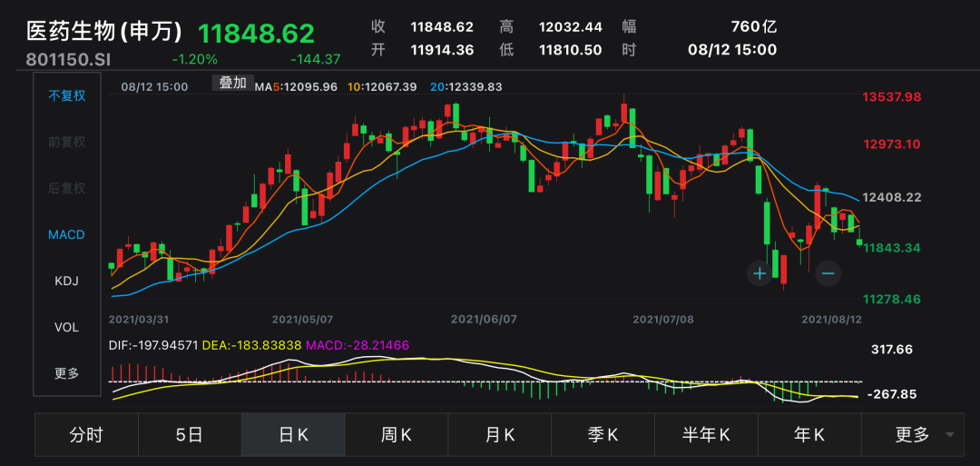Viewport: 980px width, 466px height.
Task: Click the chart timestamp 08/12 15:00 beside 叠加
Action: (x=154, y=87)
